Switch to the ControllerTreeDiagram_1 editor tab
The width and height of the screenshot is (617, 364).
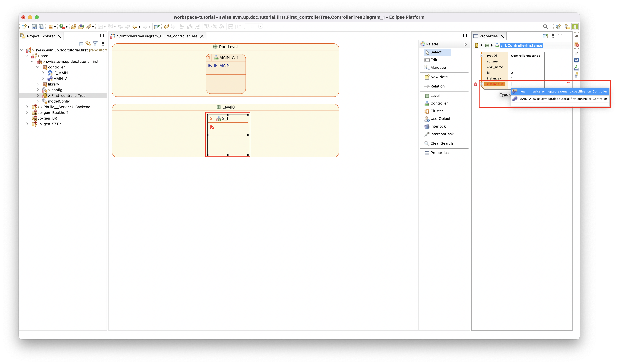coord(157,36)
